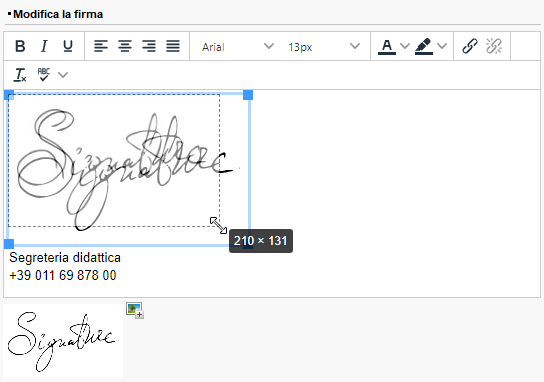Apply the text color A button
The width and height of the screenshot is (544, 382).
387,46
